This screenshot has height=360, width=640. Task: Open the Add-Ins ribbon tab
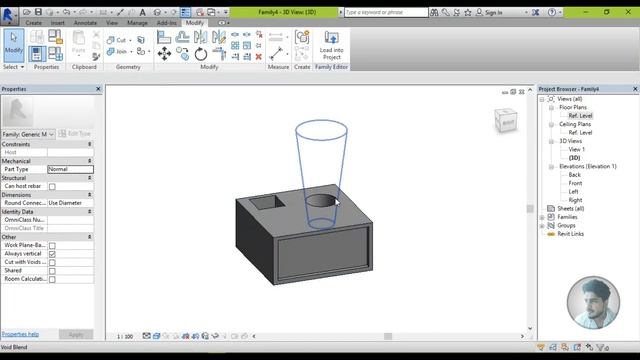[167, 23]
